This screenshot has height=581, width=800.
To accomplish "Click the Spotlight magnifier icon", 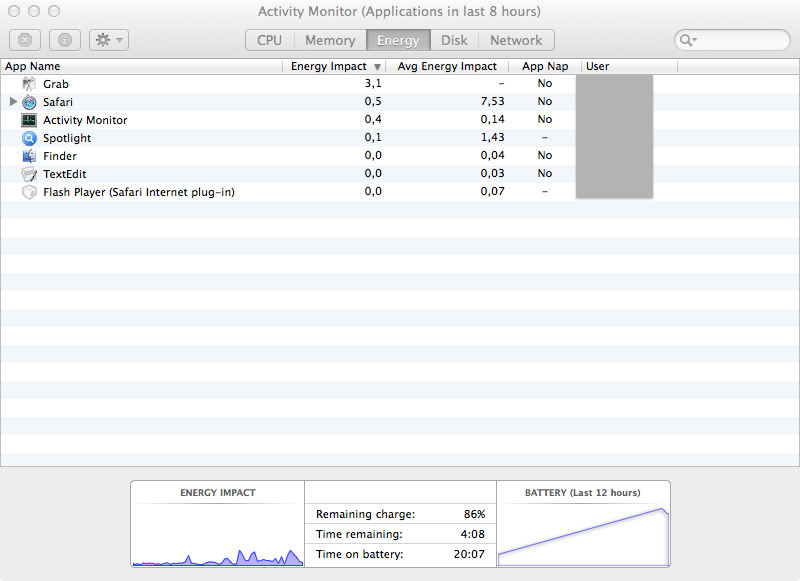I will pyautogui.click(x=29, y=138).
